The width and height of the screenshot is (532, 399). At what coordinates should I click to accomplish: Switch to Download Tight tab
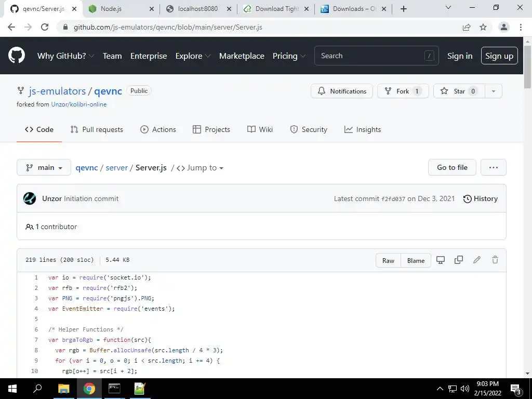(x=276, y=9)
